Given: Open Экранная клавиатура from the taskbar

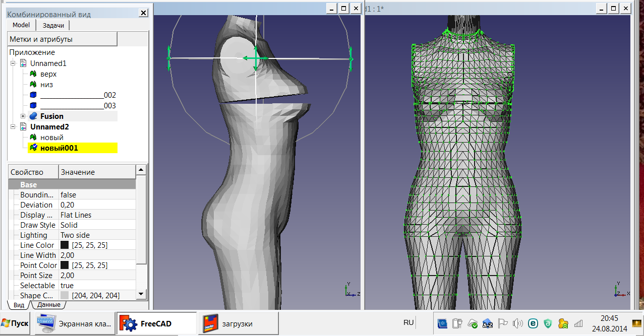Looking at the screenshot, I should (75, 323).
